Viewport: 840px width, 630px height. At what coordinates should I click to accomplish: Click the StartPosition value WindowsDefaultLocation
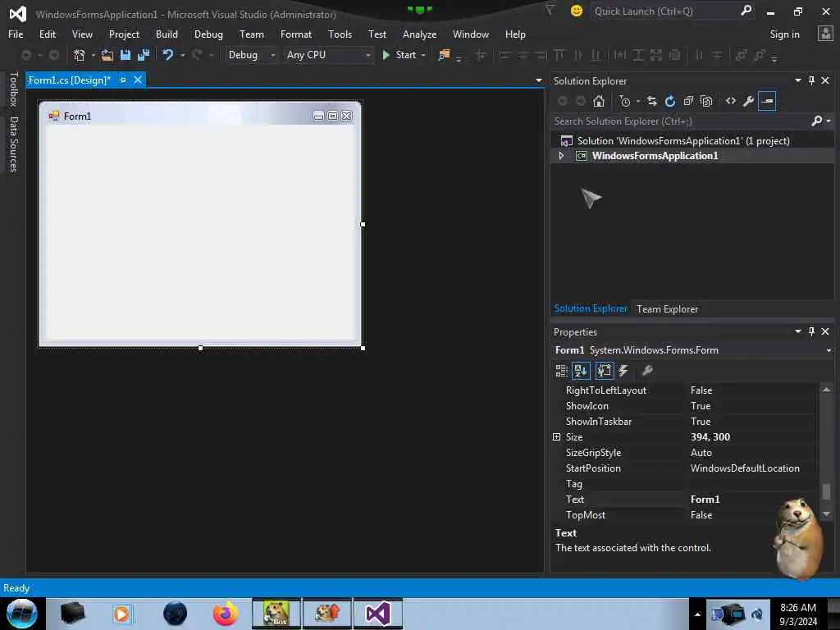[745, 468]
